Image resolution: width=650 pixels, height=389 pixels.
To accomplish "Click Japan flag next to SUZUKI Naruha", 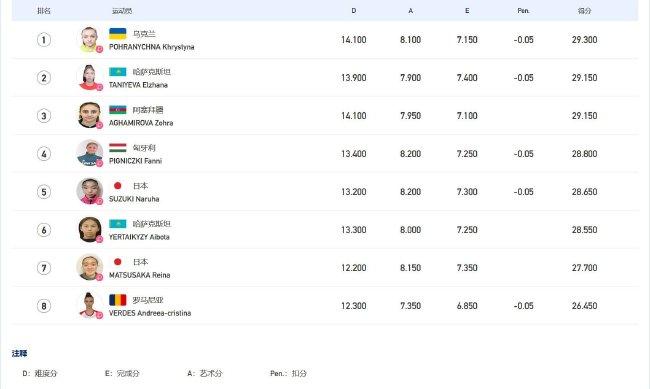I will 117,185.
